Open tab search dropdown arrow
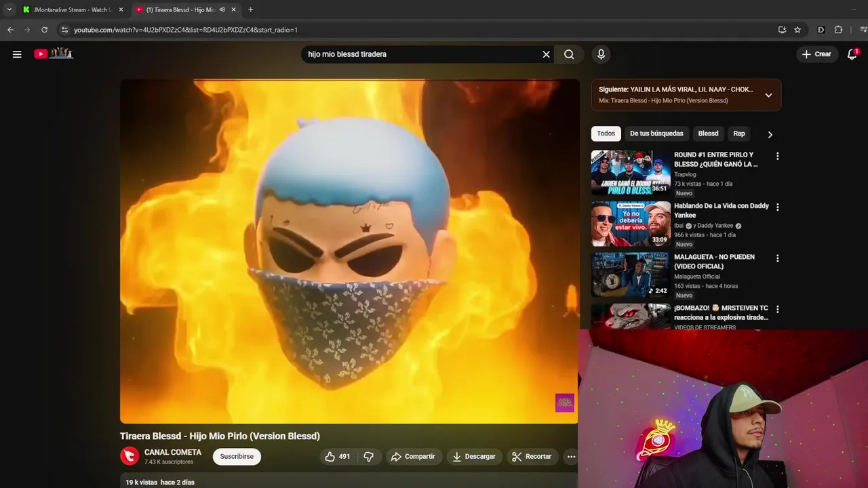 (x=9, y=9)
